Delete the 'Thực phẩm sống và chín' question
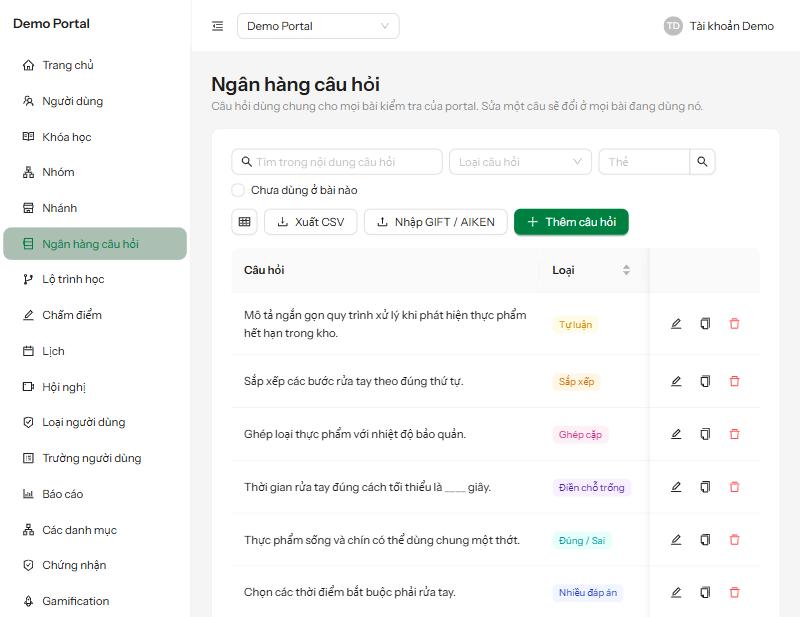Image resolution: width=800 pixels, height=617 pixels. [x=735, y=540]
